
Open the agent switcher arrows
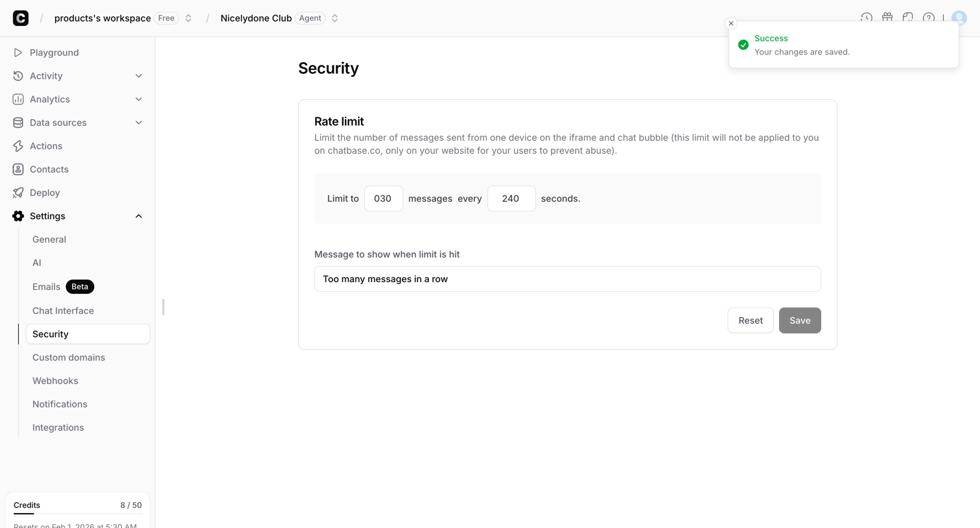click(335, 18)
